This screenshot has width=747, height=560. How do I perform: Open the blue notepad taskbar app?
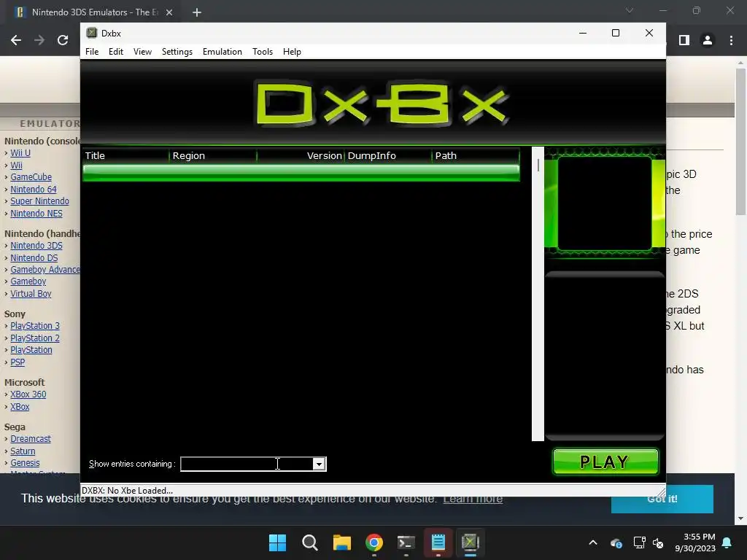(438, 542)
